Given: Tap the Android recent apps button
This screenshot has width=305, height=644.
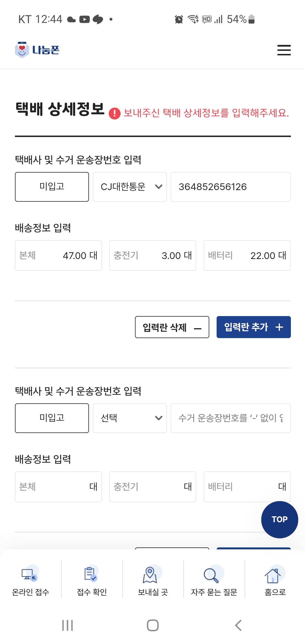Looking at the screenshot, I should tap(67, 625).
